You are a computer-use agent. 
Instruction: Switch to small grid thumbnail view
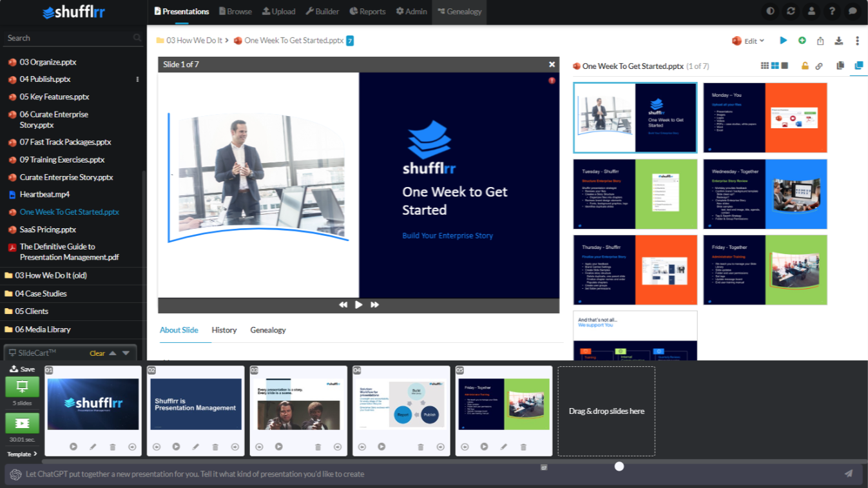(x=765, y=66)
